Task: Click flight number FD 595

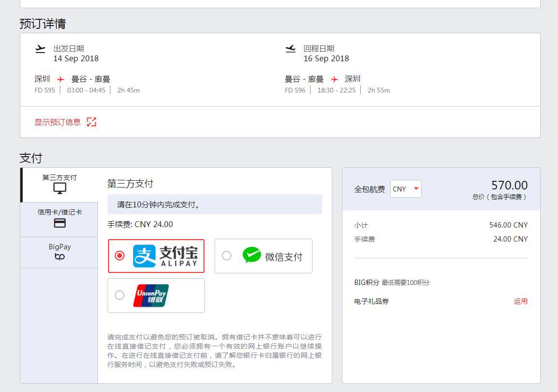Action: click(45, 90)
